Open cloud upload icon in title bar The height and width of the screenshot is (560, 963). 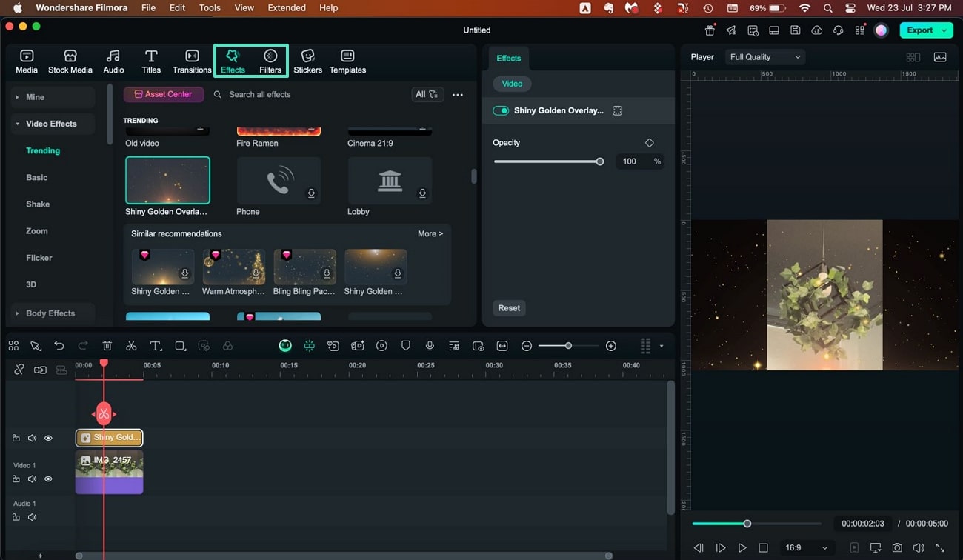click(817, 30)
